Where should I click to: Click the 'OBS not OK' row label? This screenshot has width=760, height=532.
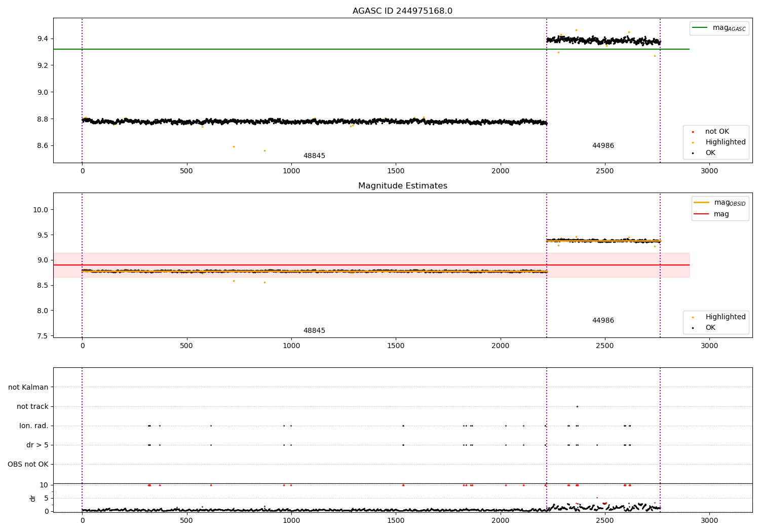click(x=28, y=464)
